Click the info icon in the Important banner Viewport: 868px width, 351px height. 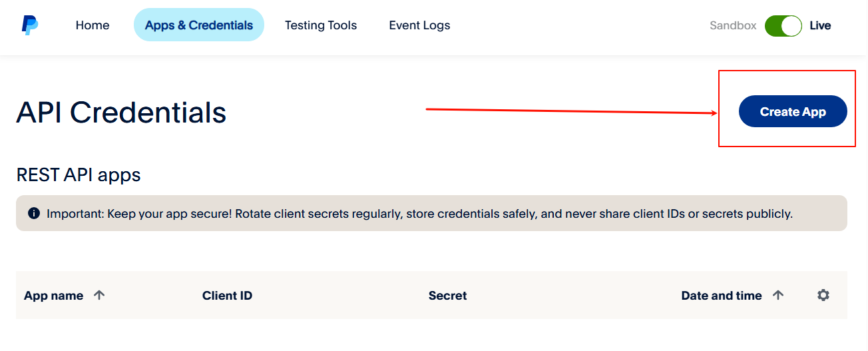(34, 213)
